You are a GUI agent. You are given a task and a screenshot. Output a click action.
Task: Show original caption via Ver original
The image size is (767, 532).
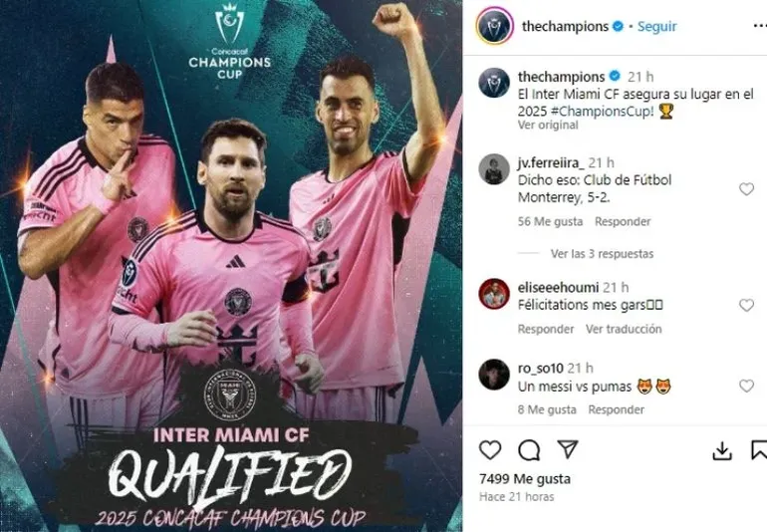coord(548,125)
